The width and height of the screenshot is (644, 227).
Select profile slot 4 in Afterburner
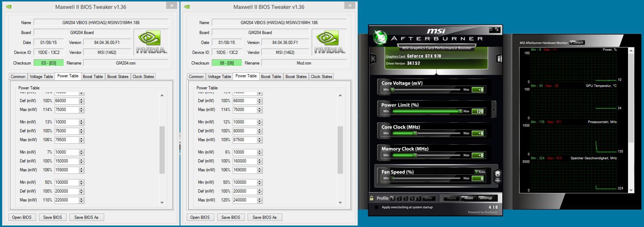click(412, 198)
